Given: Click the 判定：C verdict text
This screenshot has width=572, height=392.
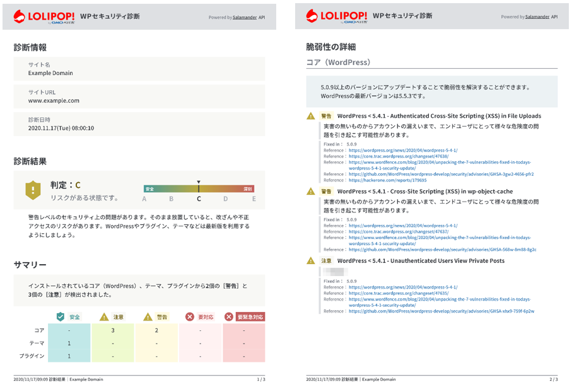Looking at the screenshot, I should click(66, 185).
